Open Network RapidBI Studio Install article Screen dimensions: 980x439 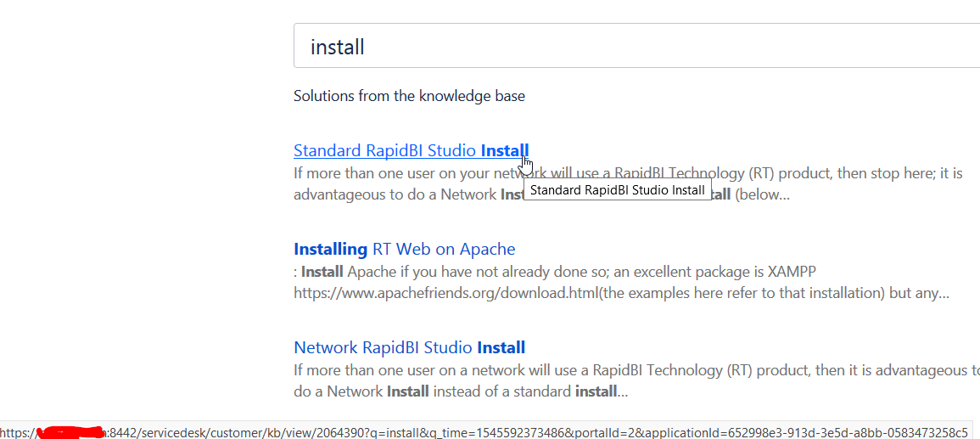409,347
